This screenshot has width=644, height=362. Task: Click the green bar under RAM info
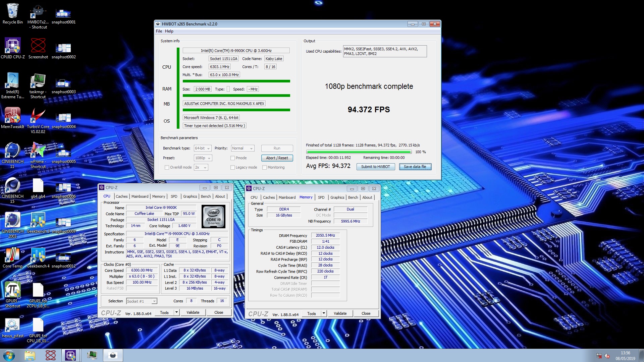click(236, 96)
